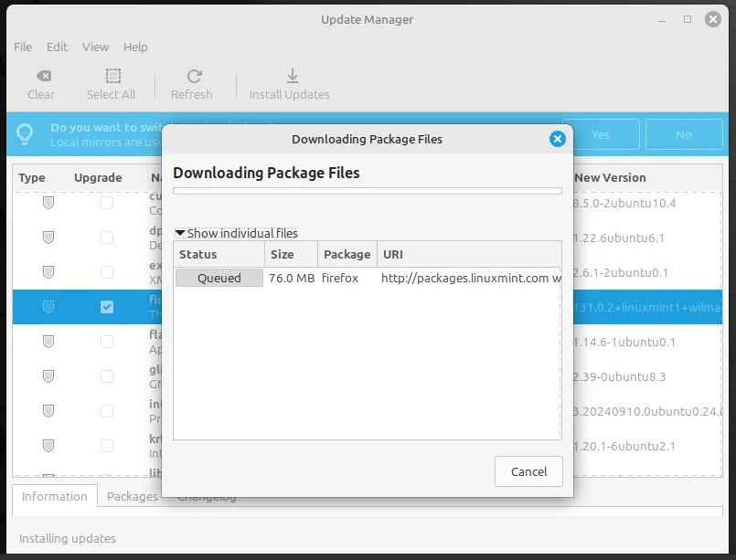This screenshot has width=736, height=560.
Task: Click the download progress bar
Action: point(367,191)
